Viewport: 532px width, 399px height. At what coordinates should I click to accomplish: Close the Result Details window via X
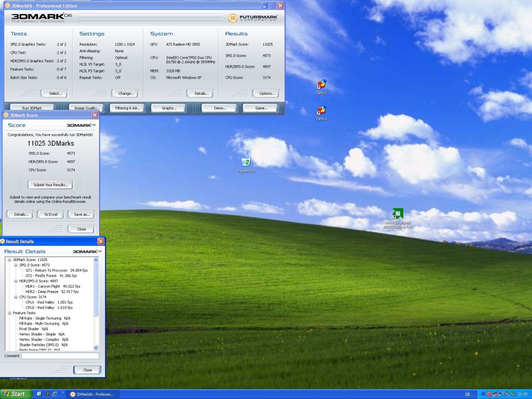[101, 241]
